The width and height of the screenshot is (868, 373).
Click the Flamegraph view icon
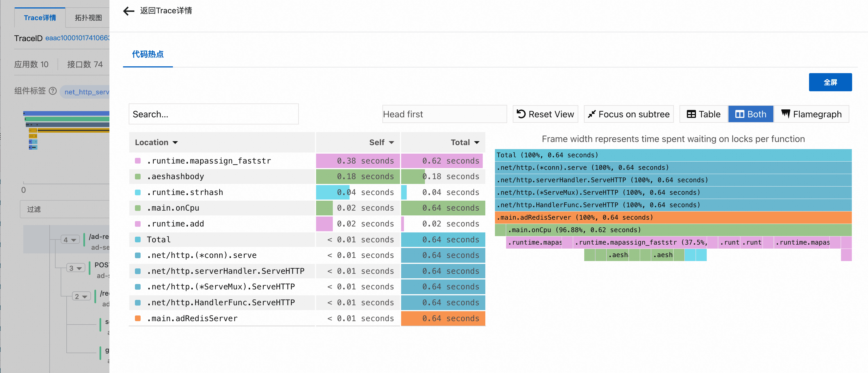coord(786,114)
